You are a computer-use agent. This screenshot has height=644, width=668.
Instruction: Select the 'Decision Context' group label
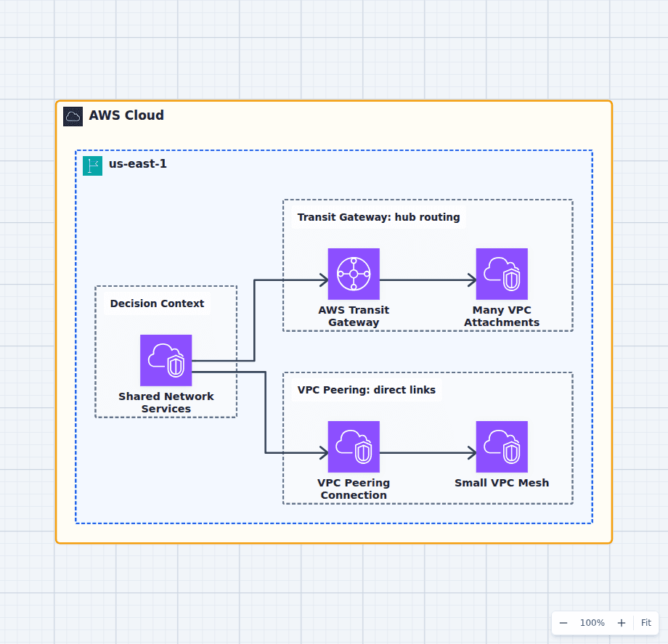[158, 303]
